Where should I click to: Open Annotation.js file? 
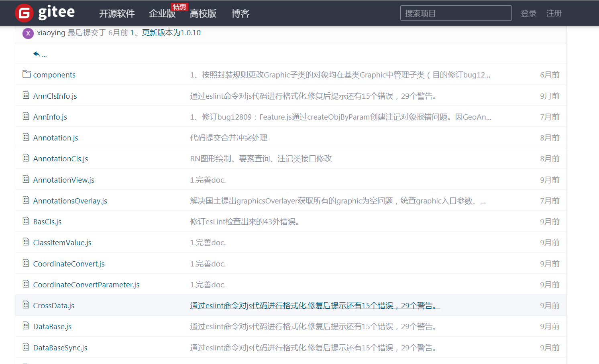click(x=56, y=138)
